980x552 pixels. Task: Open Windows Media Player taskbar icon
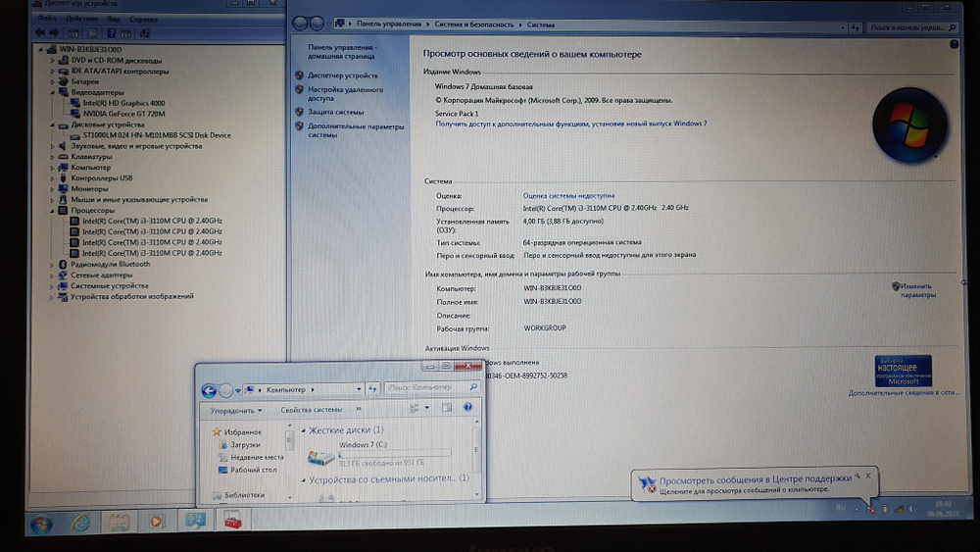(156, 522)
